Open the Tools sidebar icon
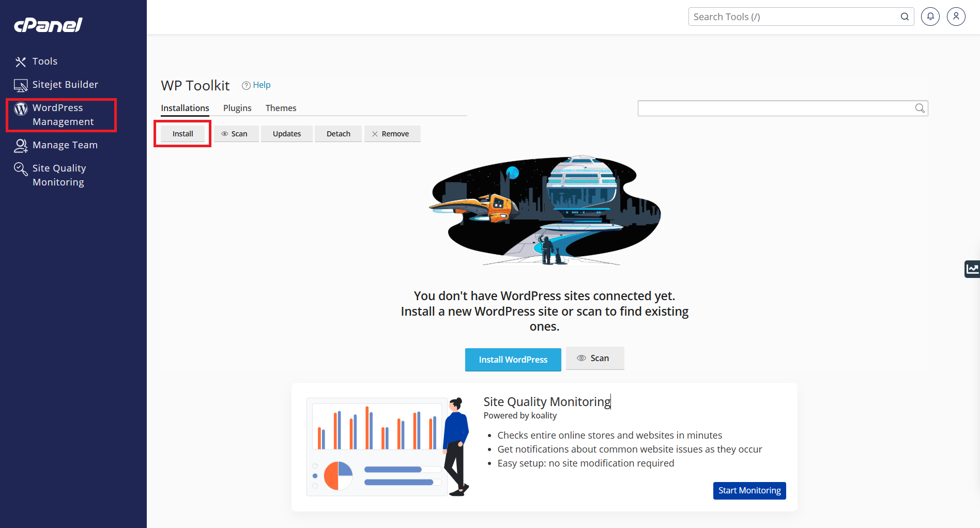Screen dimensions: 980x528 (x=20, y=62)
